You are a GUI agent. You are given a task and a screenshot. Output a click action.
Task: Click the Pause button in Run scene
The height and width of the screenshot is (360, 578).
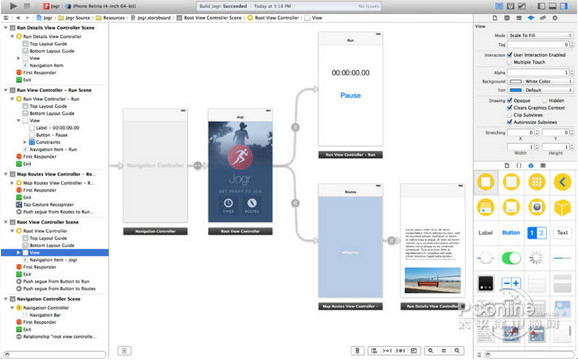[351, 95]
